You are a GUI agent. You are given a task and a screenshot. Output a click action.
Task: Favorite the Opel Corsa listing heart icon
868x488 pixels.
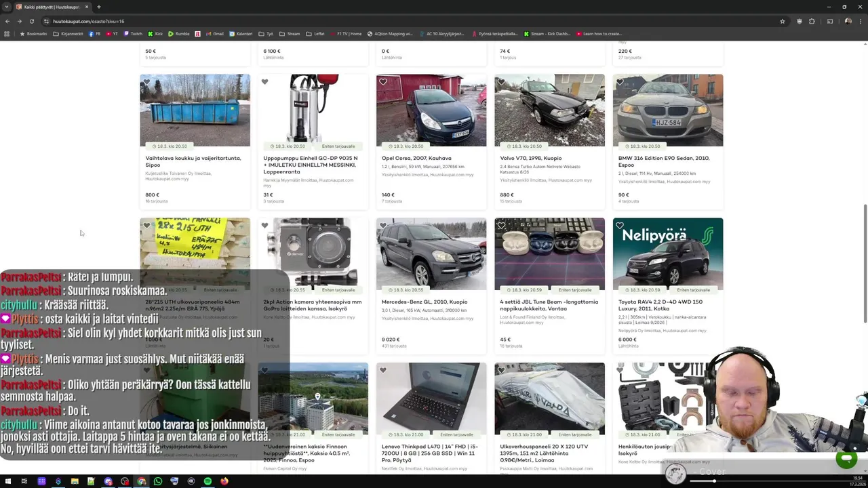point(383,82)
